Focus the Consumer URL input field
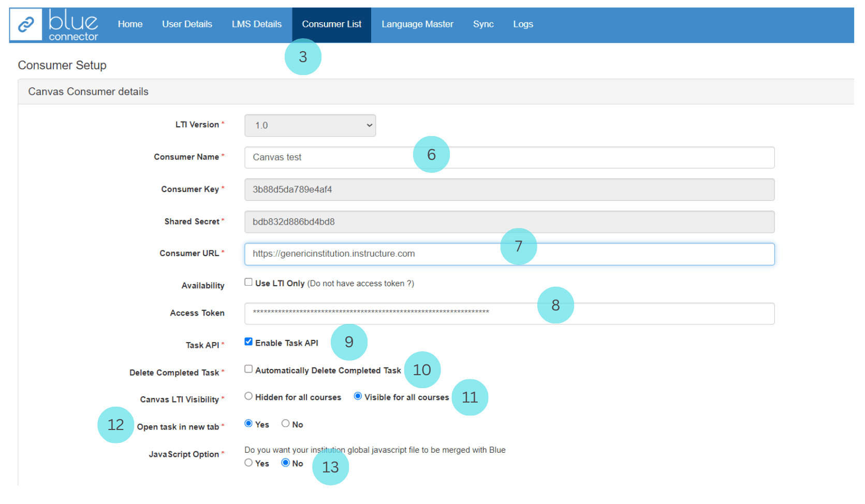 click(509, 254)
